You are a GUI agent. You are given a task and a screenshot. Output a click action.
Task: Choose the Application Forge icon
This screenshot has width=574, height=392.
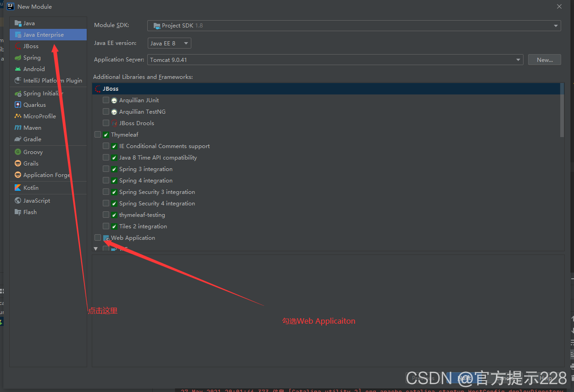pyautogui.click(x=18, y=175)
